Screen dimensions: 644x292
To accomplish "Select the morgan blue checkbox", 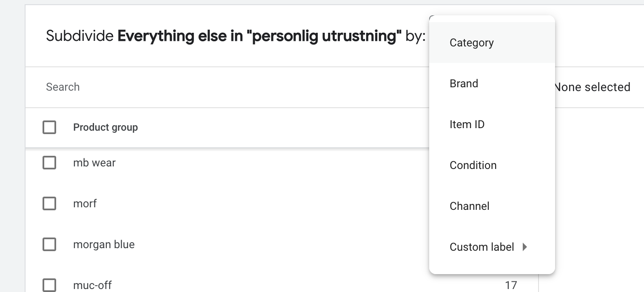I will [x=49, y=244].
